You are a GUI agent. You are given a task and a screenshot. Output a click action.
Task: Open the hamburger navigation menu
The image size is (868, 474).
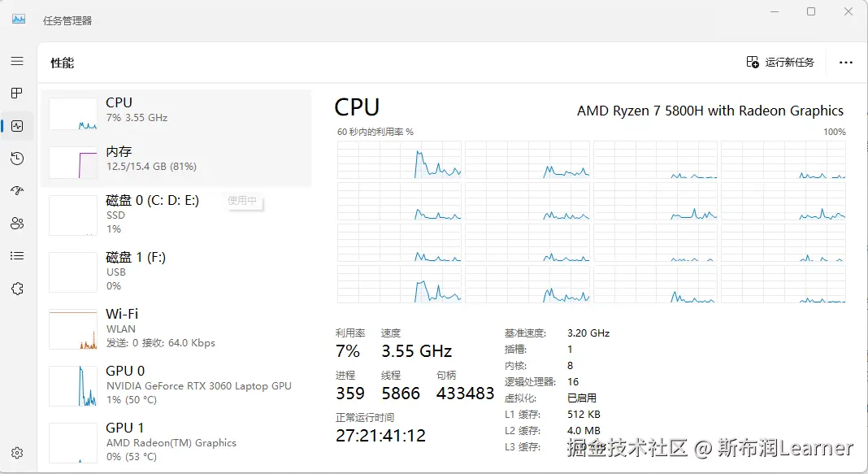click(17, 62)
